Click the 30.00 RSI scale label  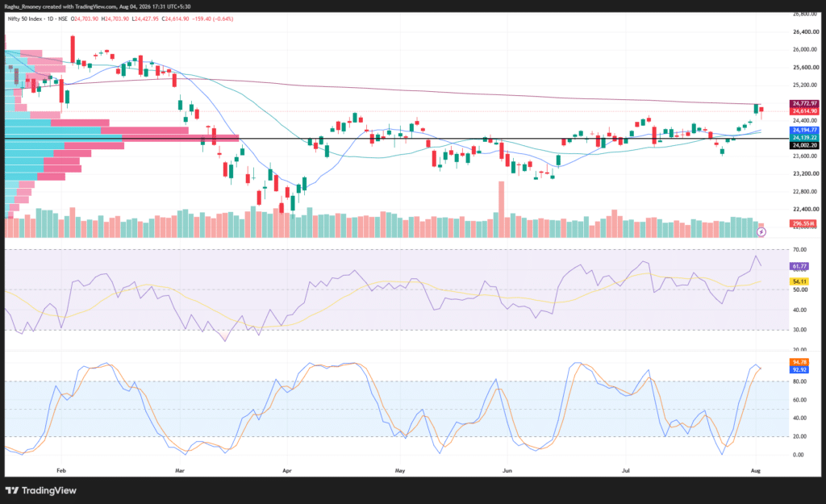point(799,330)
